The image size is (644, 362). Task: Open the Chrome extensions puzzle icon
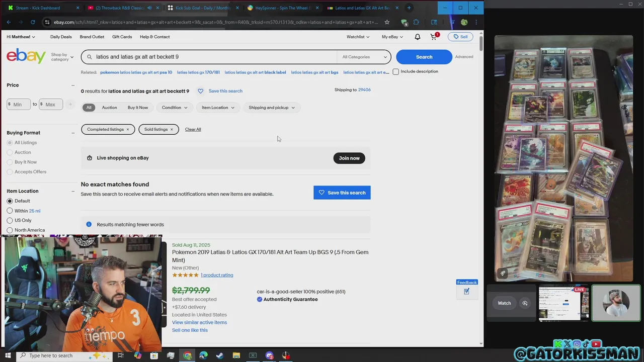416,22
